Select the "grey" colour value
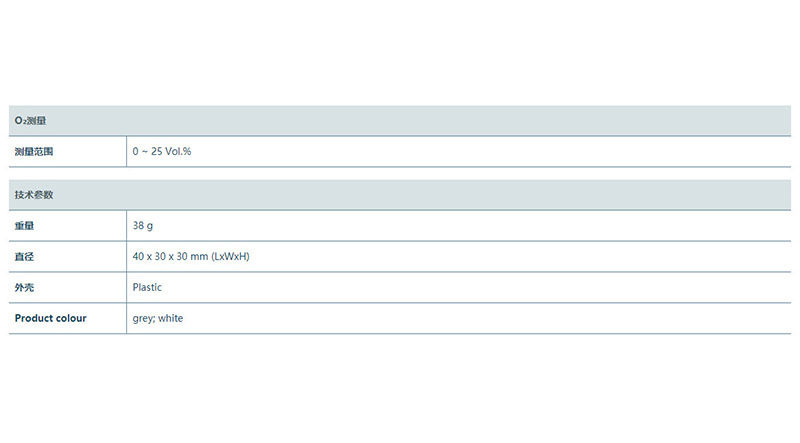800x443 pixels. 143,319
